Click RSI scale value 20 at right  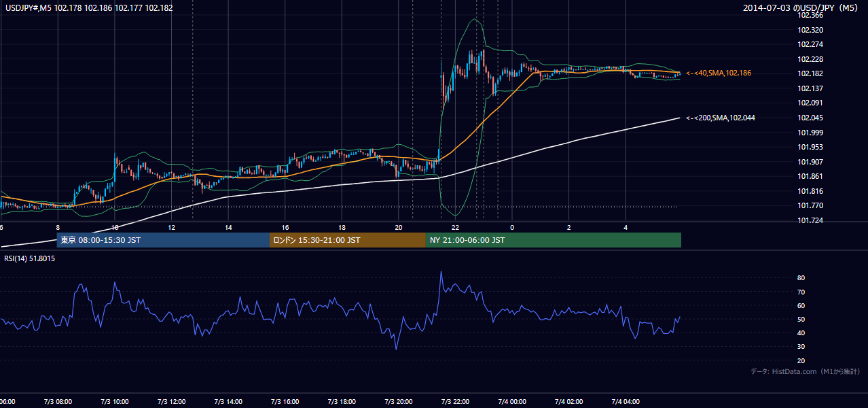coord(801,360)
